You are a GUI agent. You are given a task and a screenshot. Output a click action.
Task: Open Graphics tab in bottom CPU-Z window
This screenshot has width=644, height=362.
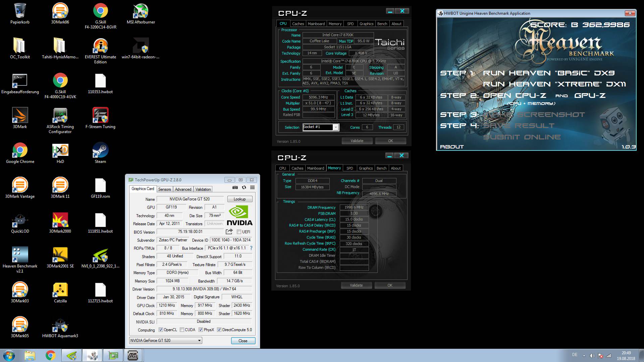pos(366,168)
